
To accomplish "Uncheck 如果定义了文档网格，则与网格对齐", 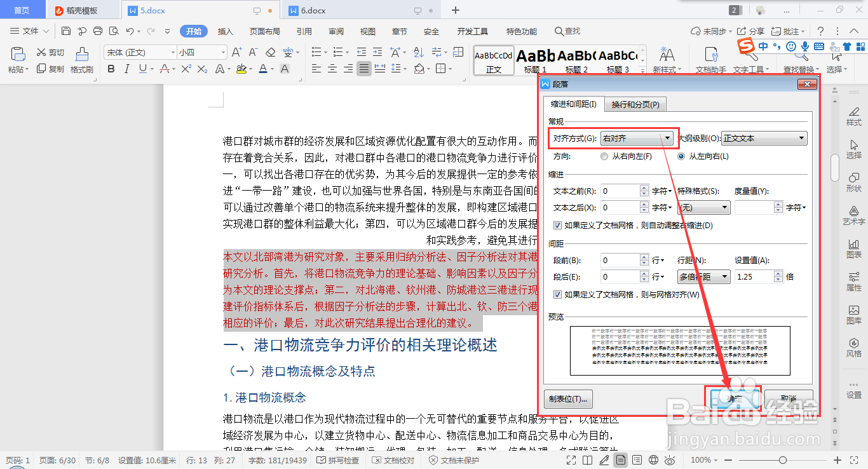I will [557, 295].
